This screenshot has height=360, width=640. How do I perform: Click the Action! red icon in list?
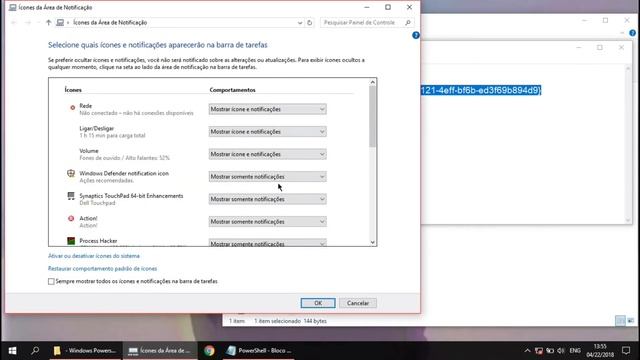click(71, 218)
